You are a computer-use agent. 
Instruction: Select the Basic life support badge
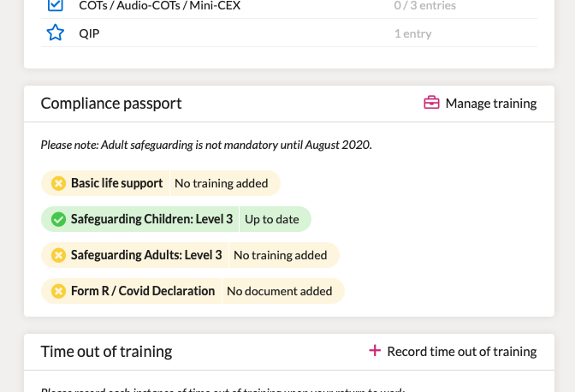[x=161, y=183]
